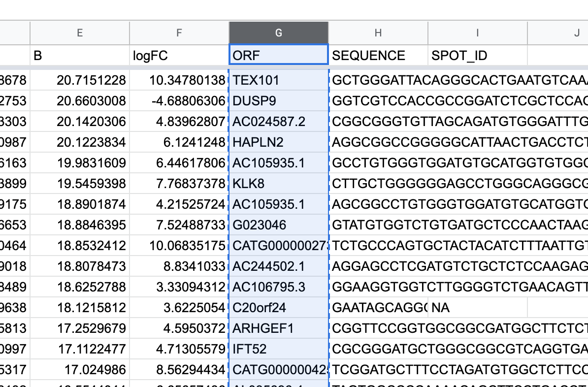This screenshot has width=588, height=387.
Task: Click the logFC cell 4.83962807
Action: (x=179, y=121)
